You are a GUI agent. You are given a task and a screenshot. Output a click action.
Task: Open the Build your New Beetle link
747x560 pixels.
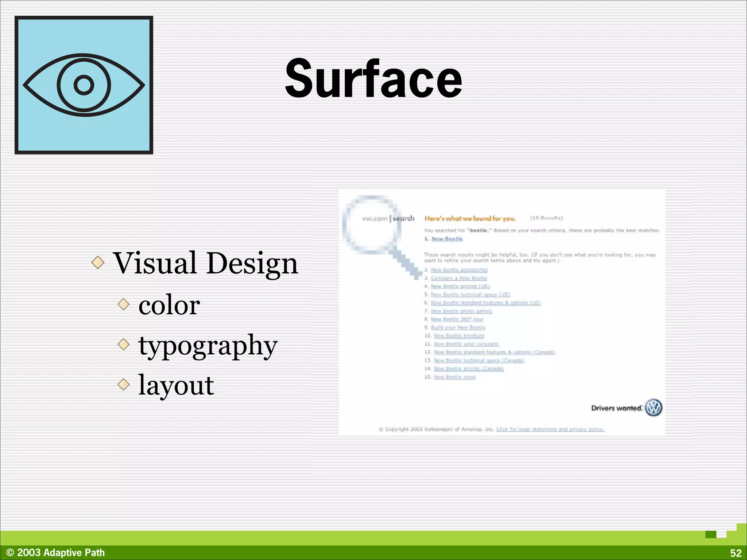(x=458, y=328)
